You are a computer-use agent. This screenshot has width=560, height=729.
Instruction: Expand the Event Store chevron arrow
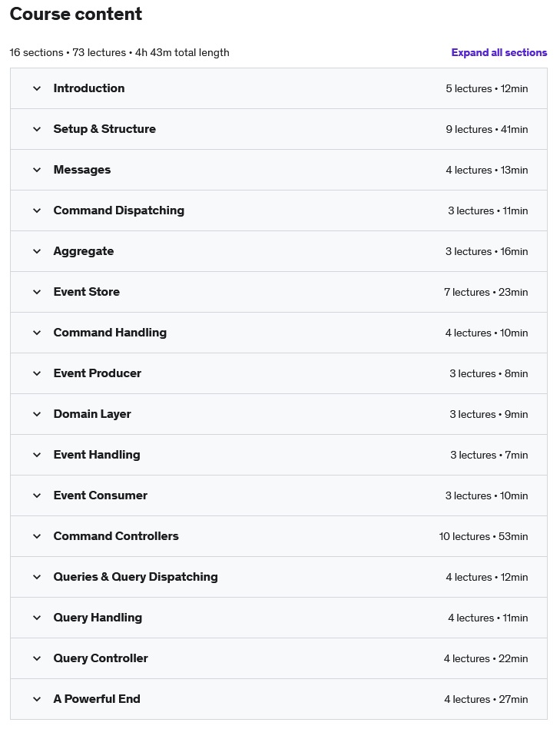pyautogui.click(x=37, y=292)
